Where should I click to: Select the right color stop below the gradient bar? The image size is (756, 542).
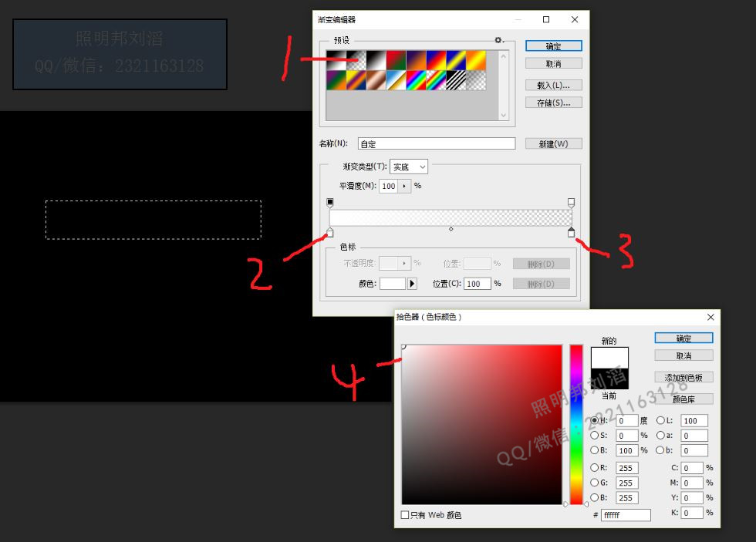572,233
